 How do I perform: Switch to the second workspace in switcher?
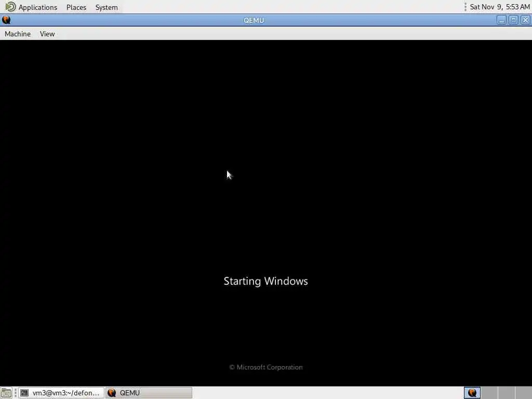pos(489,393)
